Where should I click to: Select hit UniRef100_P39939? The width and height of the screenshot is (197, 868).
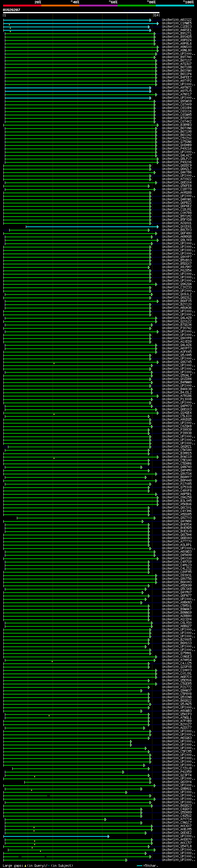[x=177, y=430]
